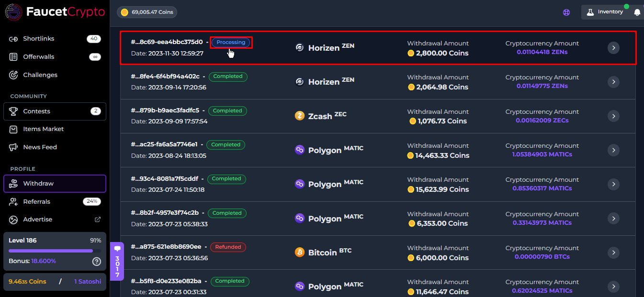644x297 pixels.
Task: Click the Contests trophy icon
Action: (13, 111)
